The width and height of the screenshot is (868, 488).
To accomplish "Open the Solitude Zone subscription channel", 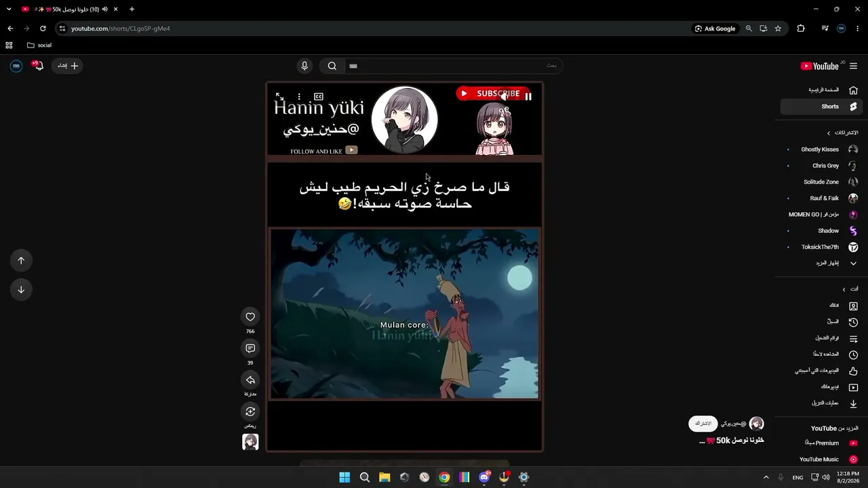I will tap(820, 182).
